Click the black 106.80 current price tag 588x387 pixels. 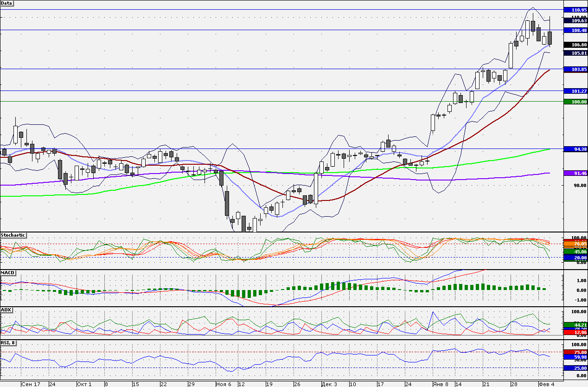(575, 45)
